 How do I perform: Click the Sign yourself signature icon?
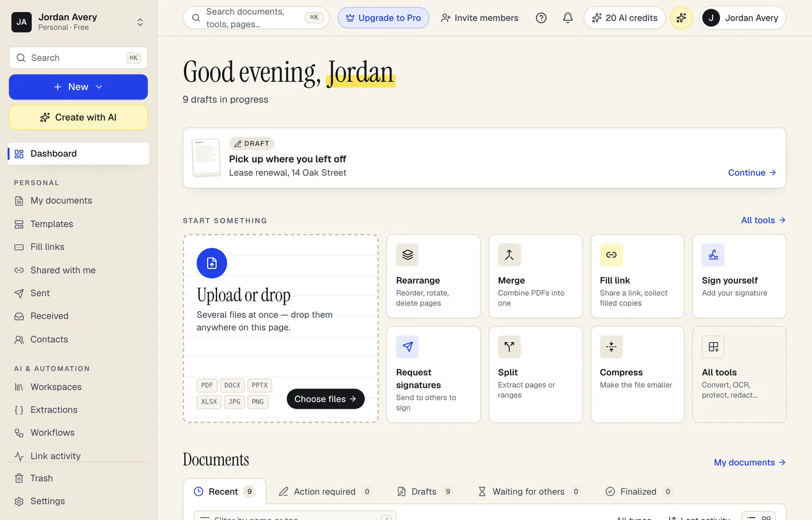(x=713, y=255)
